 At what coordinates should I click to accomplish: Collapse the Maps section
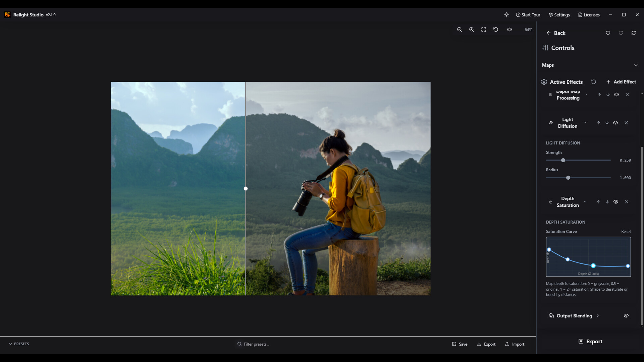pyautogui.click(x=636, y=65)
